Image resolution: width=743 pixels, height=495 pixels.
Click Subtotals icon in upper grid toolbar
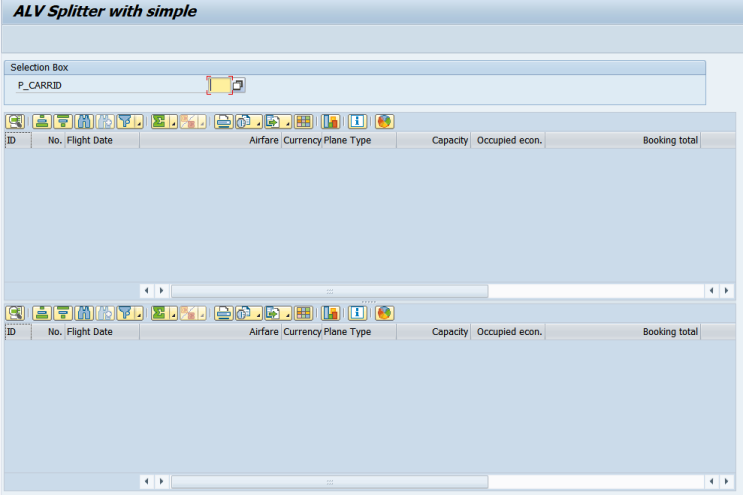click(189, 122)
